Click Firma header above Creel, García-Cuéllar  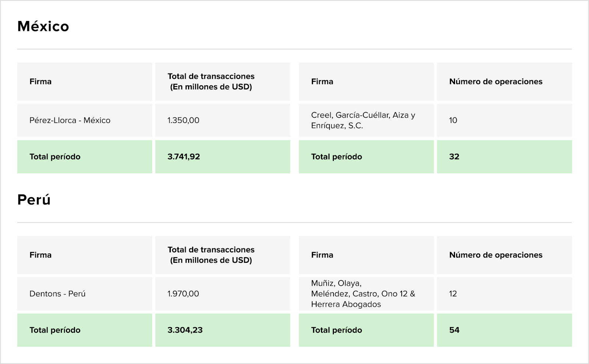(366, 82)
